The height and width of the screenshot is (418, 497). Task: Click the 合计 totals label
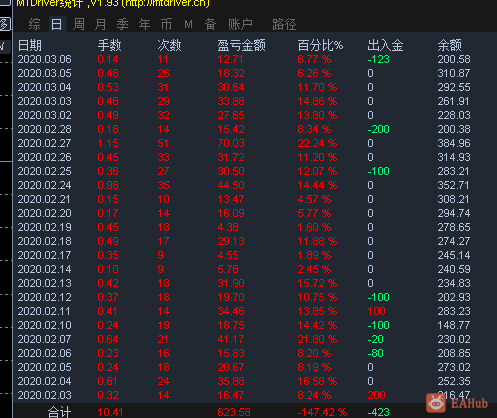(x=59, y=412)
